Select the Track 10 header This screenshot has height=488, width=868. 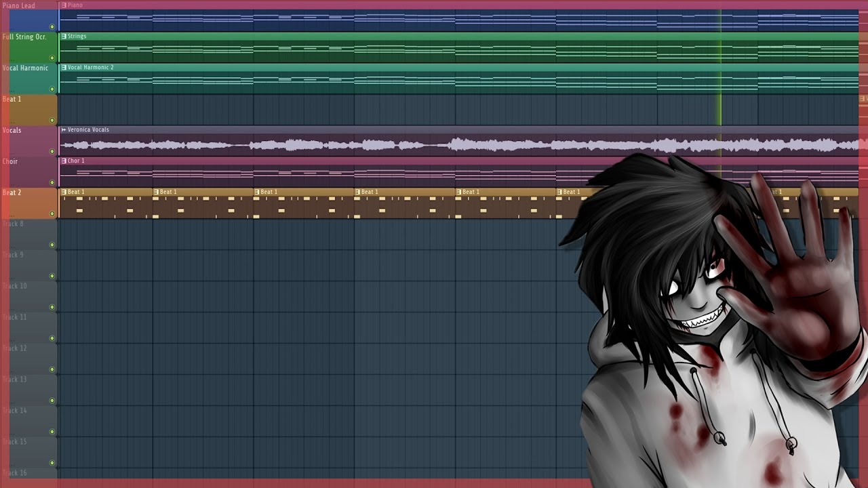29,297
